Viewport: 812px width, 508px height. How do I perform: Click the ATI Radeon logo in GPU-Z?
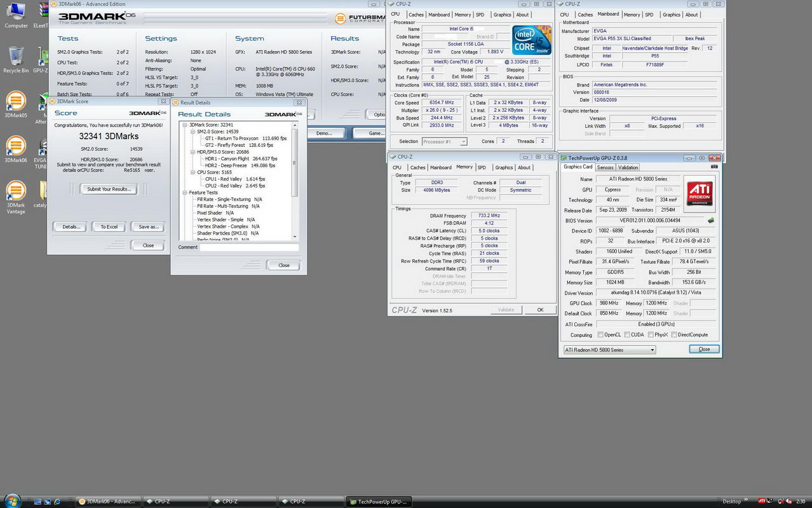coord(700,195)
